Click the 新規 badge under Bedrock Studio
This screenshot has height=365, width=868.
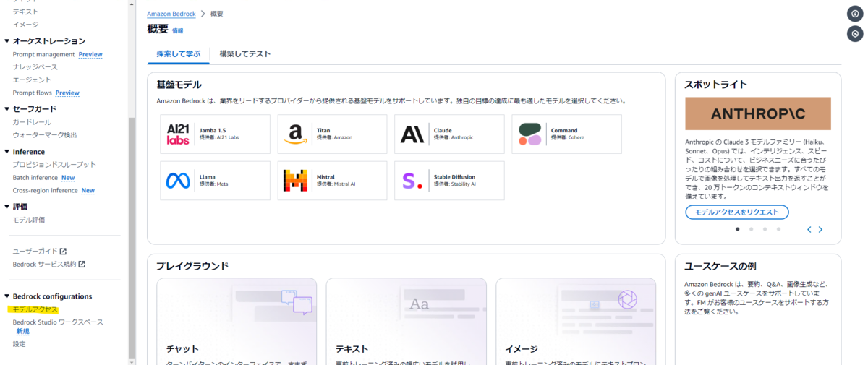tap(23, 332)
